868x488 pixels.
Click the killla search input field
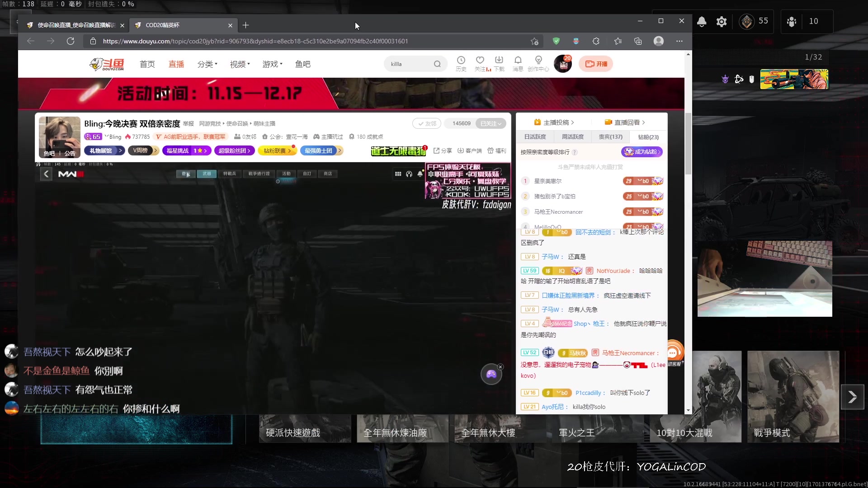410,64
